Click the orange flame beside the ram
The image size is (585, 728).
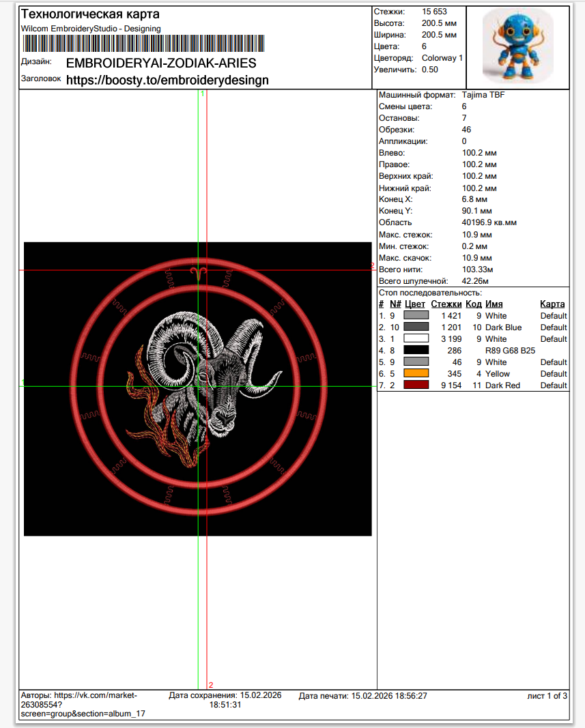point(147,409)
